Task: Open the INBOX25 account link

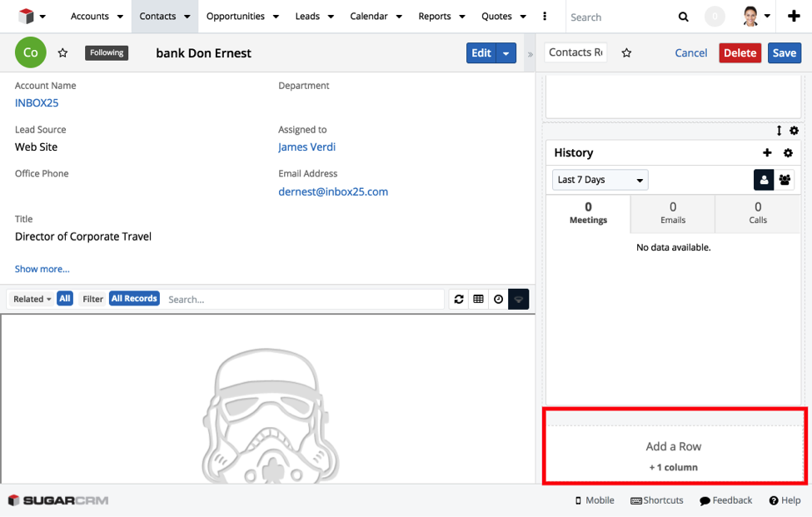Action: click(x=37, y=103)
